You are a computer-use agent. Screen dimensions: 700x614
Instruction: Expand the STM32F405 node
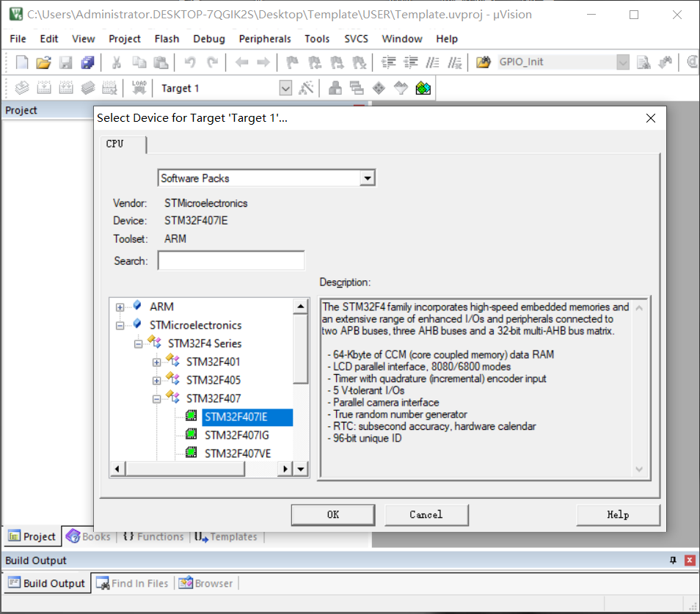(157, 380)
